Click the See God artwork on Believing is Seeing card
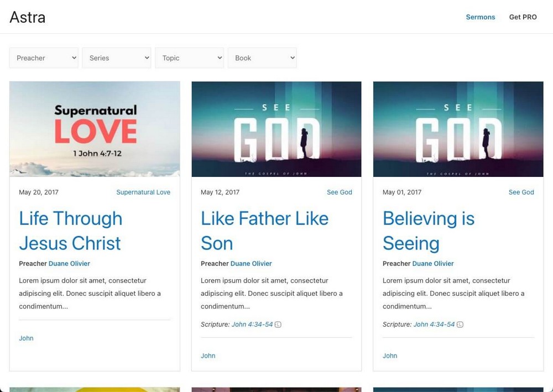Screen dimensions: 553x392 (x=458, y=129)
